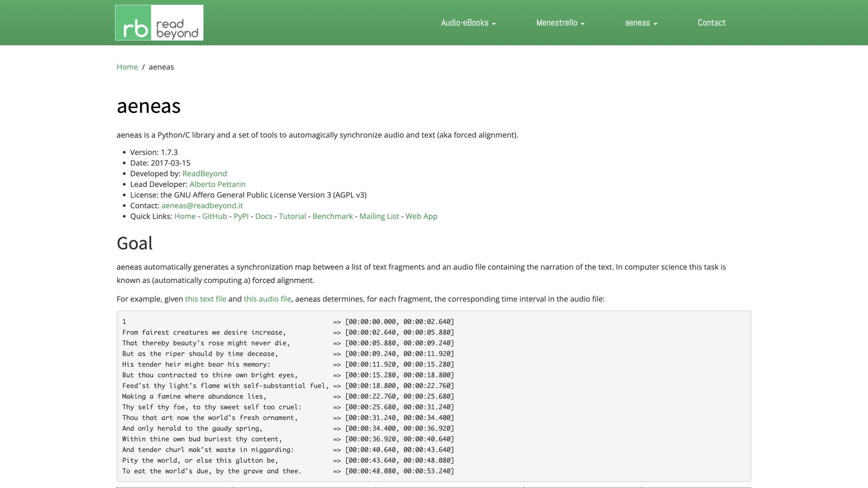868x488 pixels.
Task: Go to the Contact page
Action: click(x=711, y=23)
